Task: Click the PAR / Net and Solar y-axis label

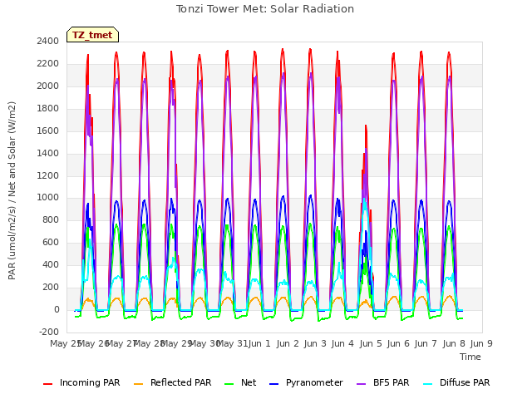Action: click(x=12, y=190)
